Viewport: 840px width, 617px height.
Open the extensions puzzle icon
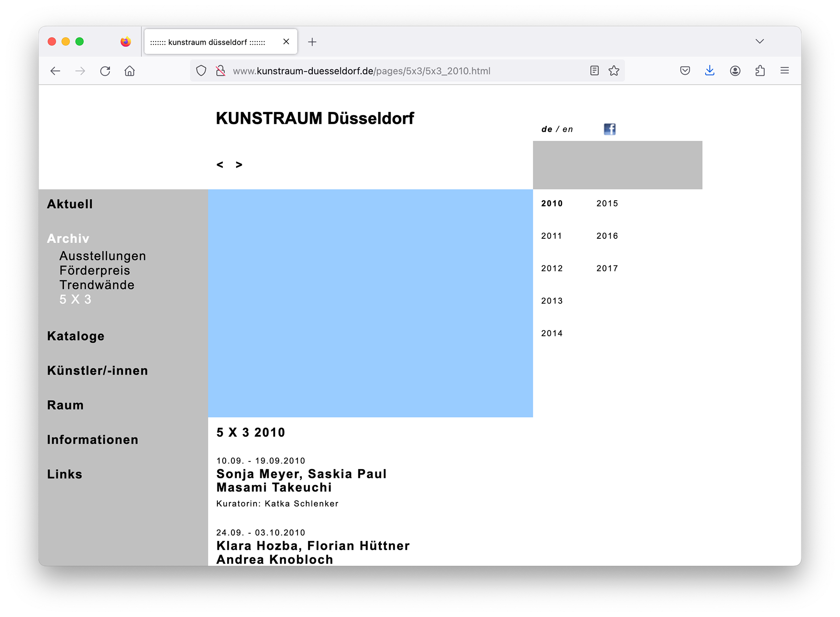coord(760,71)
